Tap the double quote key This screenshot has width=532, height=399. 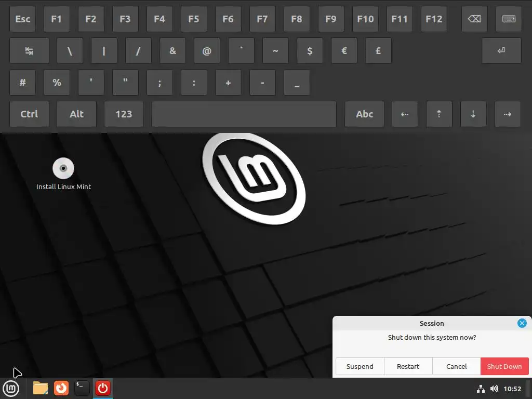pyautogui.click(x=125, y=83)
